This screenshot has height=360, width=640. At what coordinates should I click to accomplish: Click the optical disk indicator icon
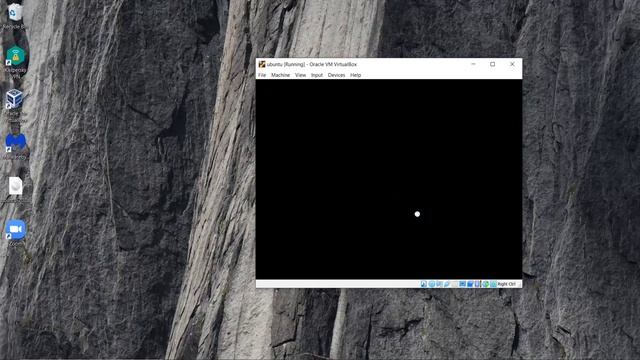(431, 284)
